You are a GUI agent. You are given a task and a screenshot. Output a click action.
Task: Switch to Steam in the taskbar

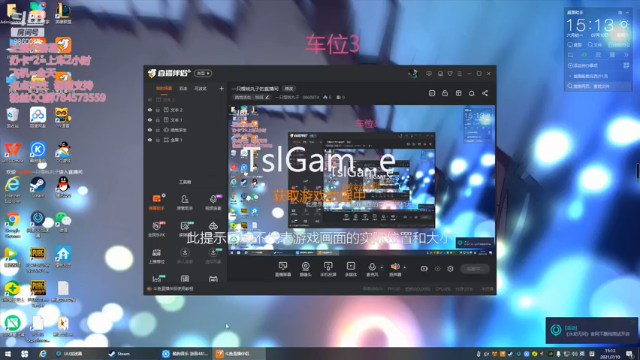(131, 353)
